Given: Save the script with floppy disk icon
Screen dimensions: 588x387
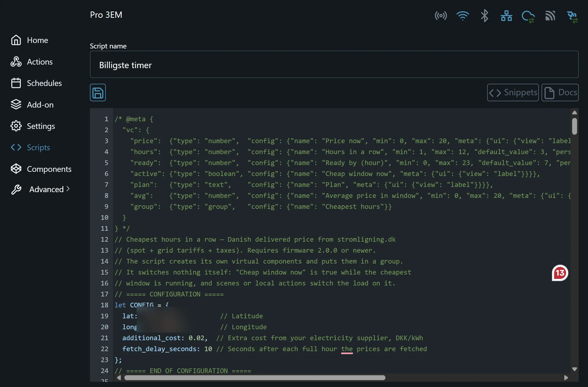Looking at the screenshot, I should 98,93.
